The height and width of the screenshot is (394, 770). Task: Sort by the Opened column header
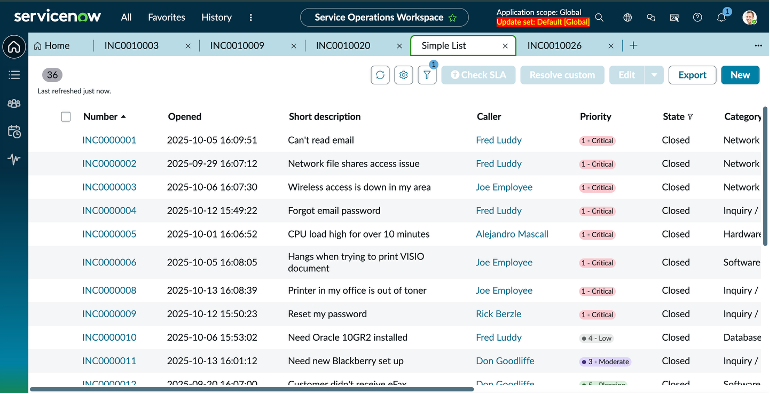pos(185,117)
